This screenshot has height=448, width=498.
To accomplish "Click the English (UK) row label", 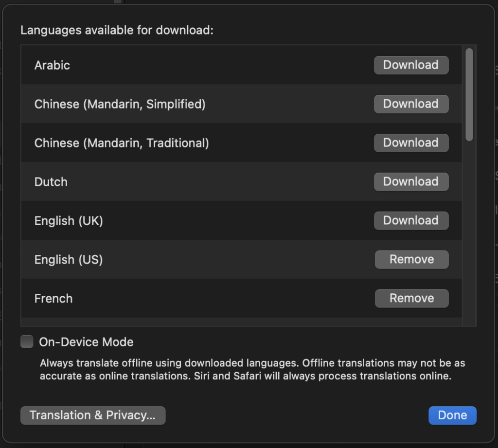I will [69, 220].
